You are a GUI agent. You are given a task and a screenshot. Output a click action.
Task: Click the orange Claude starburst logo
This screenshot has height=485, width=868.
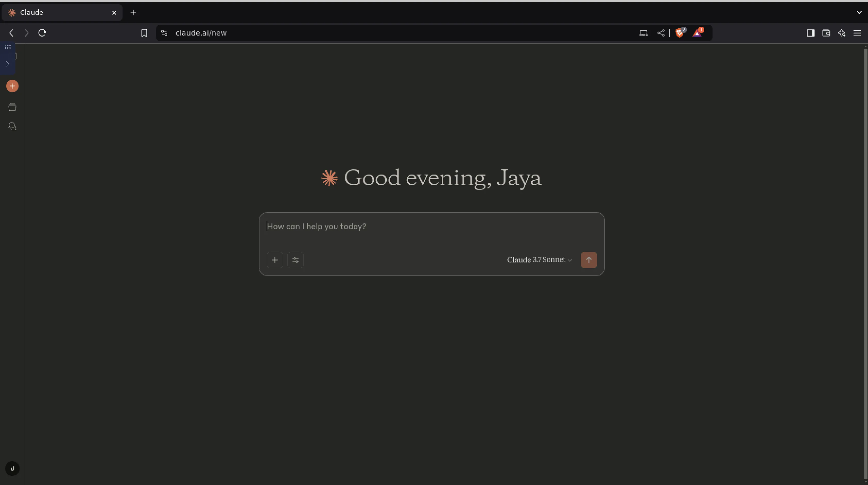point(329,178)
